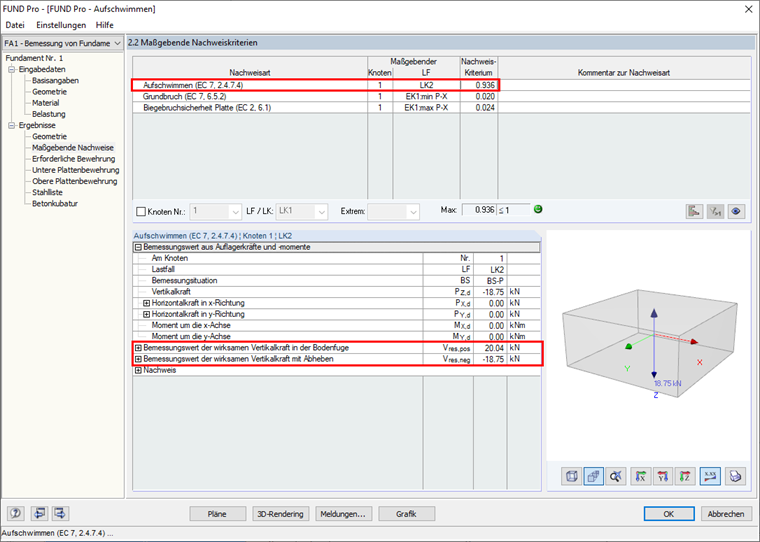Click the Bemessungssituation row
Viewport: 760px width, 542px height.
(x=337, y=281)
